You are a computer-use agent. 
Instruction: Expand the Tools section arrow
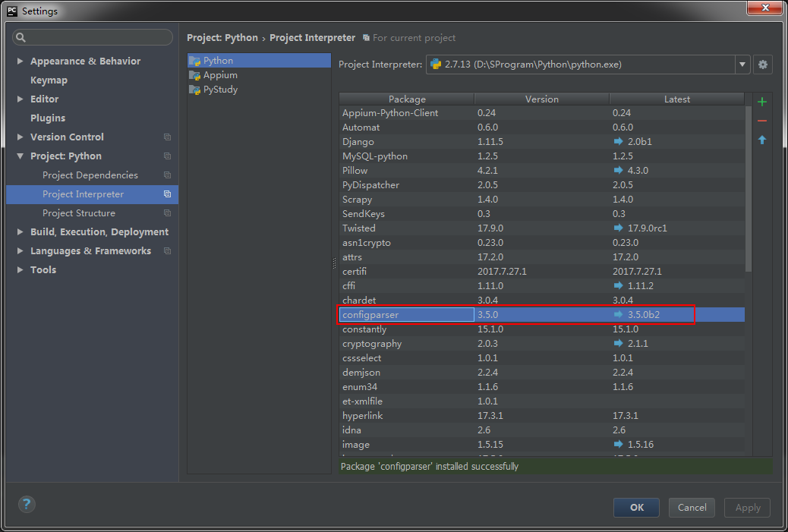tap(20, 269)
